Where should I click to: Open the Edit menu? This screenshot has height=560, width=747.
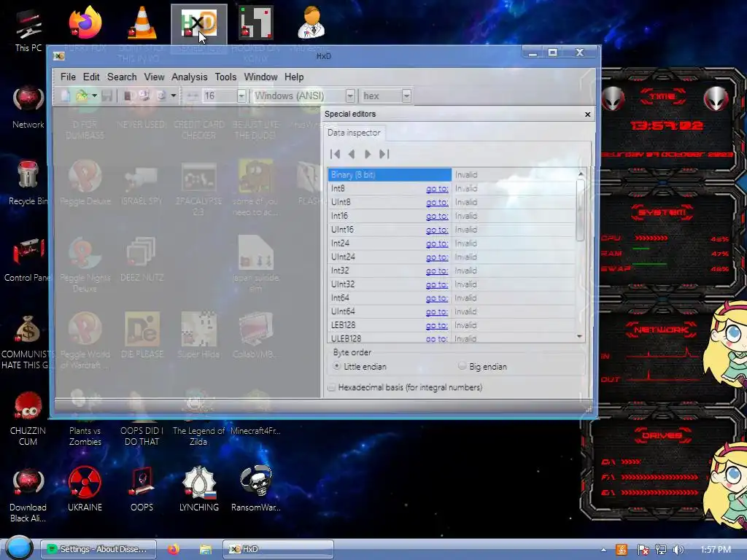91,77
